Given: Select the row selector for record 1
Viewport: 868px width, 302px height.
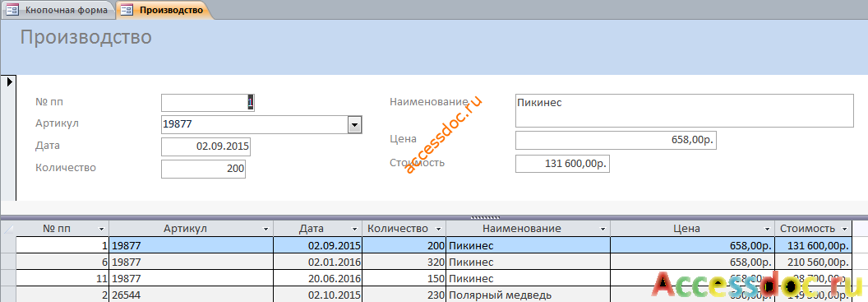Looking at the screenshot, I should click(8, 245).
